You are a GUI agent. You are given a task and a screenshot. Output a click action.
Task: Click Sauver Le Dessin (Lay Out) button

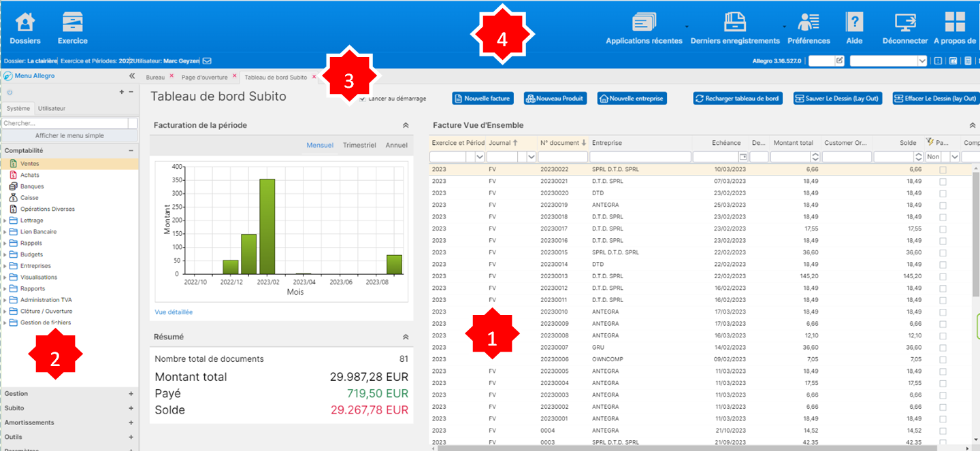point(838,99)
